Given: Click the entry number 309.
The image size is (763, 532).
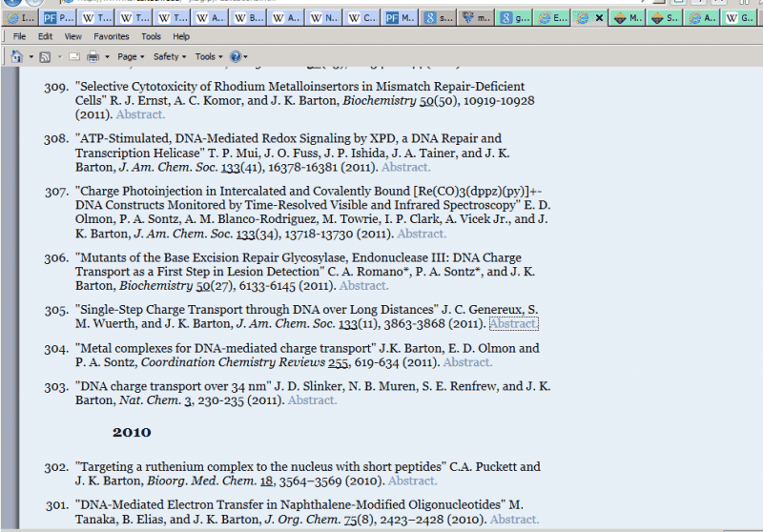Looking at the screenshot, I should pyautogui.click(x=56, y=87).
